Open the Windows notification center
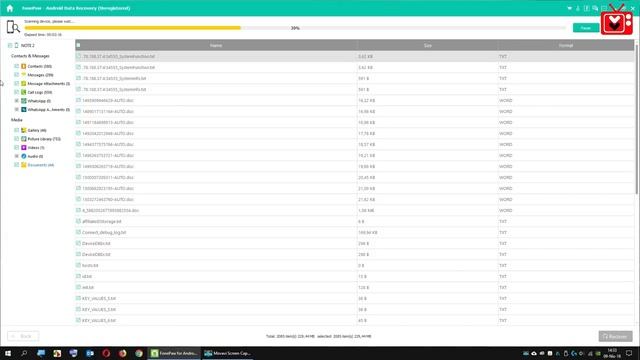 [629, 353]
